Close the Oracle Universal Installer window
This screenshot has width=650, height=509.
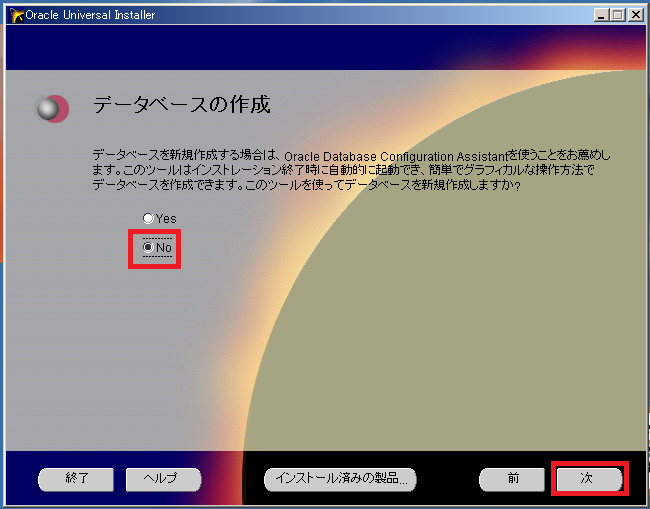click(635, 15)
